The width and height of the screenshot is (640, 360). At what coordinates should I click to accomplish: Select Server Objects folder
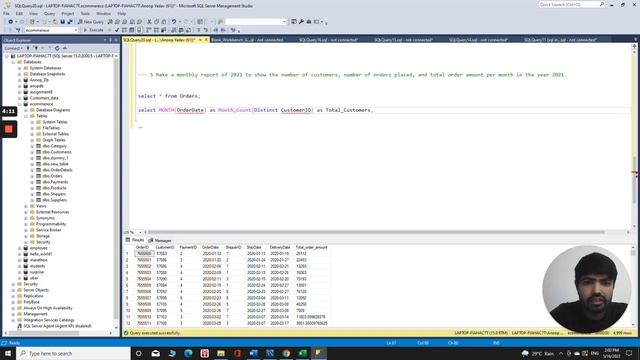pyautogui.click(x=36, y=290)
